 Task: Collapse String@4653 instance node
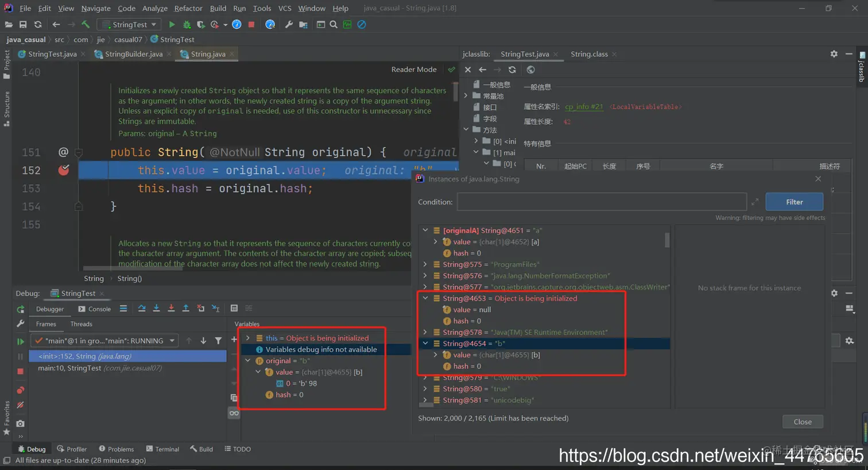coord(425,298)
